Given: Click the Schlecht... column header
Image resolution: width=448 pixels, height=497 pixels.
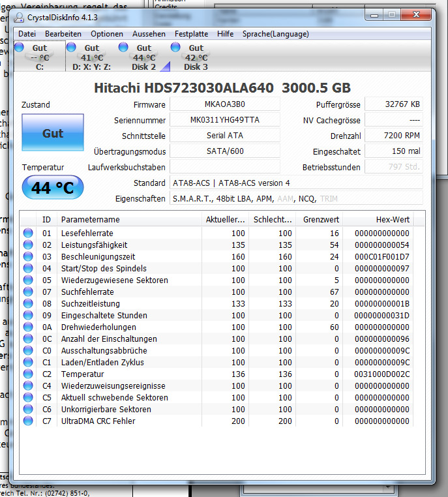Looking at the screenshot, I should 272,219.
